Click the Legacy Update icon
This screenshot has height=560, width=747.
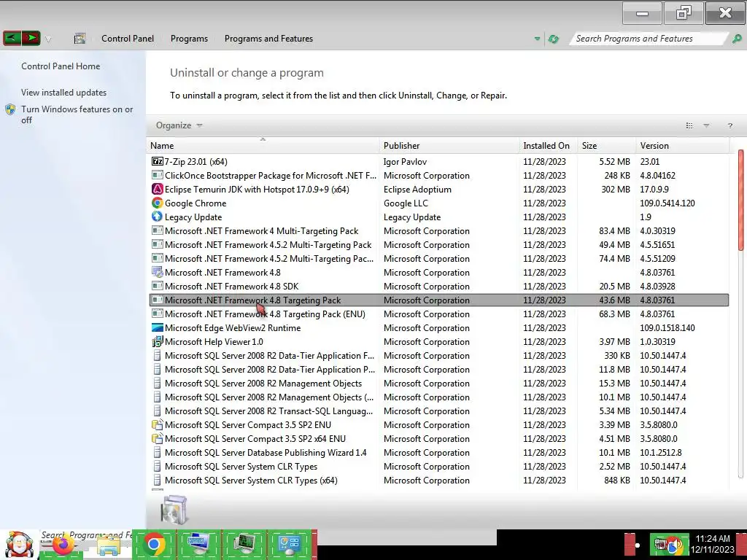click(x=158, y=216)
